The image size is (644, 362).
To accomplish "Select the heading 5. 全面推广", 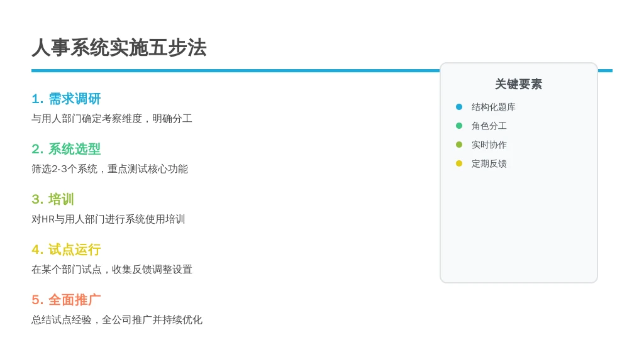I will 66,300.
